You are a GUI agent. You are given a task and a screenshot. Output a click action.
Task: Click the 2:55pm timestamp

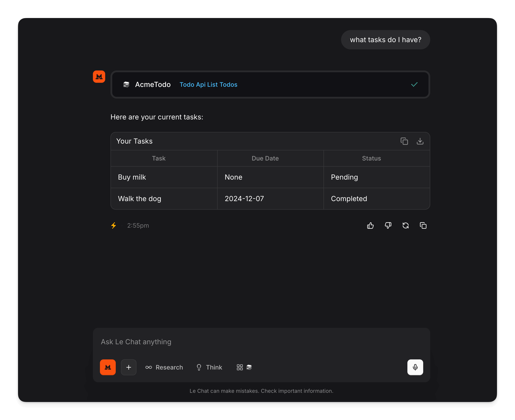(138, 225)
